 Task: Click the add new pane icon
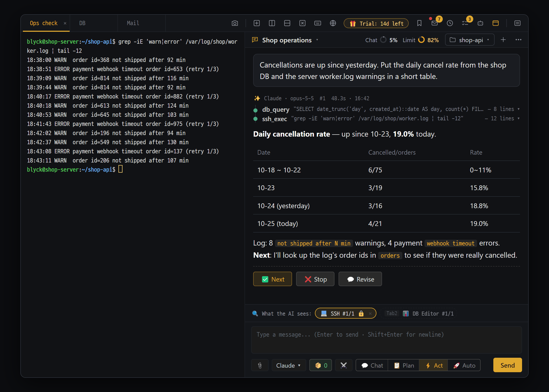click(257, 23)
